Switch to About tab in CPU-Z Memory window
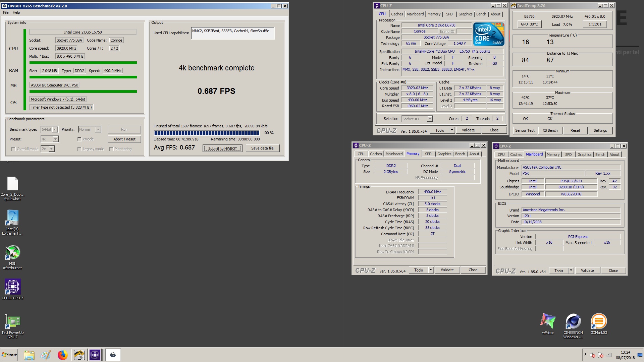Screen dimensions: 644x362 [x=474, y=154]
